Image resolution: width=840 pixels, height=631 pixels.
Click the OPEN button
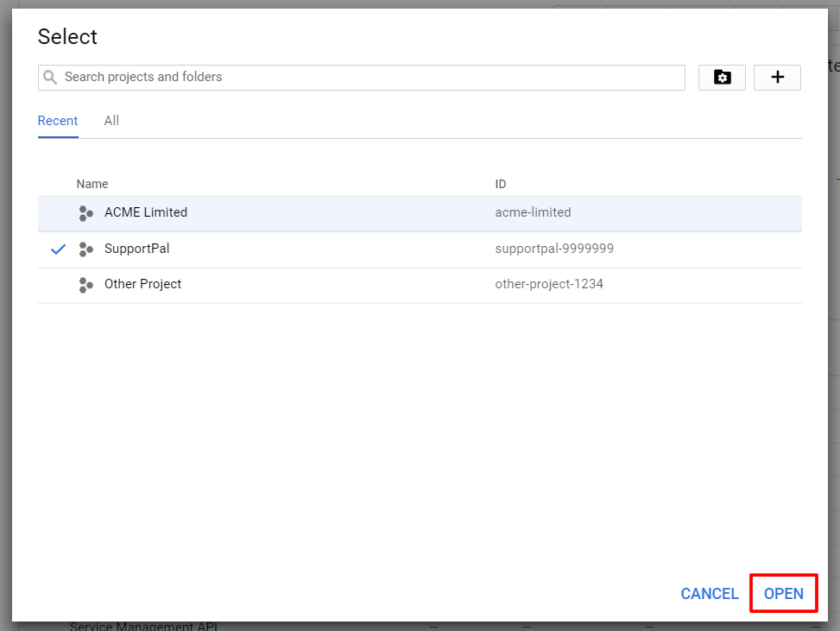pyautogui.click(x=783, y=594)
